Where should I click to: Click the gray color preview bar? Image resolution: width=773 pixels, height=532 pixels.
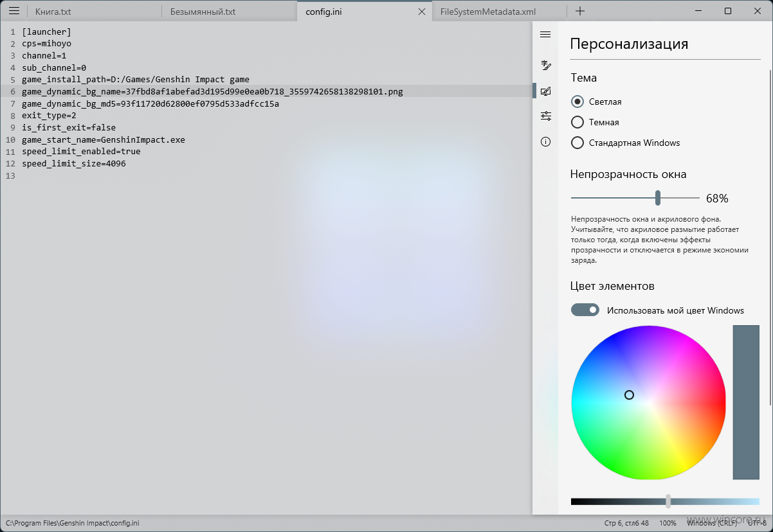coord(746,402)
